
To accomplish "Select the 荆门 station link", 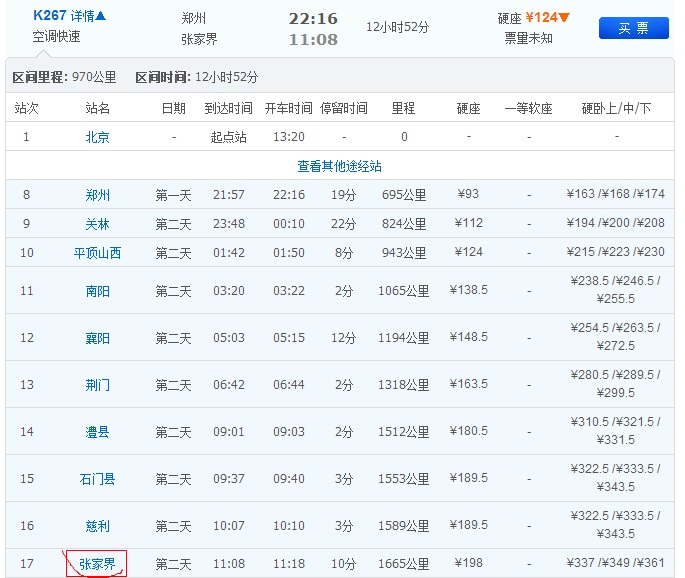I will (x=97, y=385).
